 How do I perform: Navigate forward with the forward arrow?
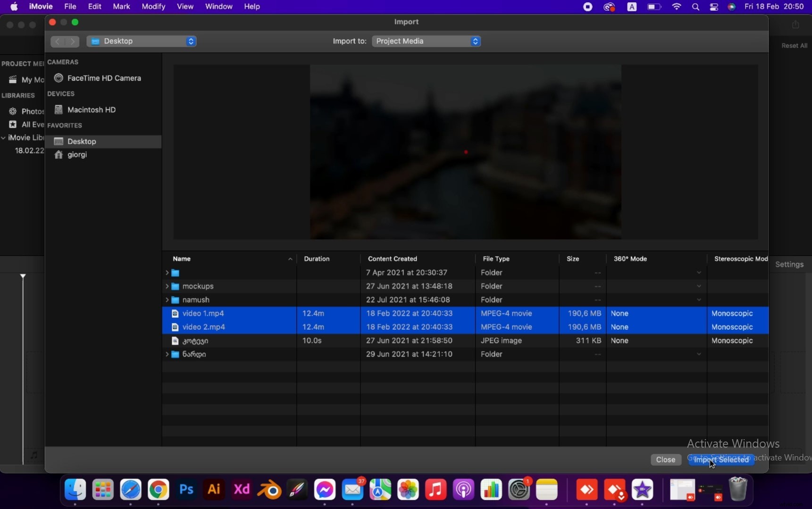(72, 42)
